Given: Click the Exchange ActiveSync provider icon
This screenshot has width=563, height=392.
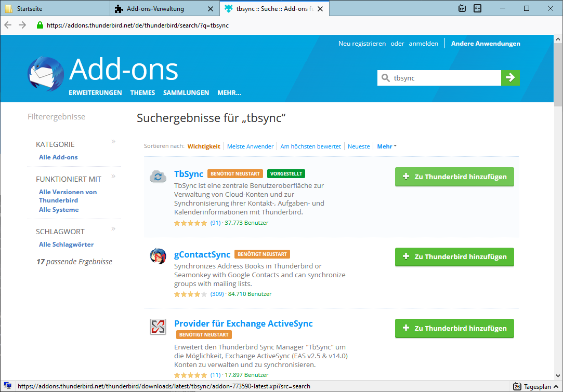Looking at the screenshot, I should (x=158, y=327).
